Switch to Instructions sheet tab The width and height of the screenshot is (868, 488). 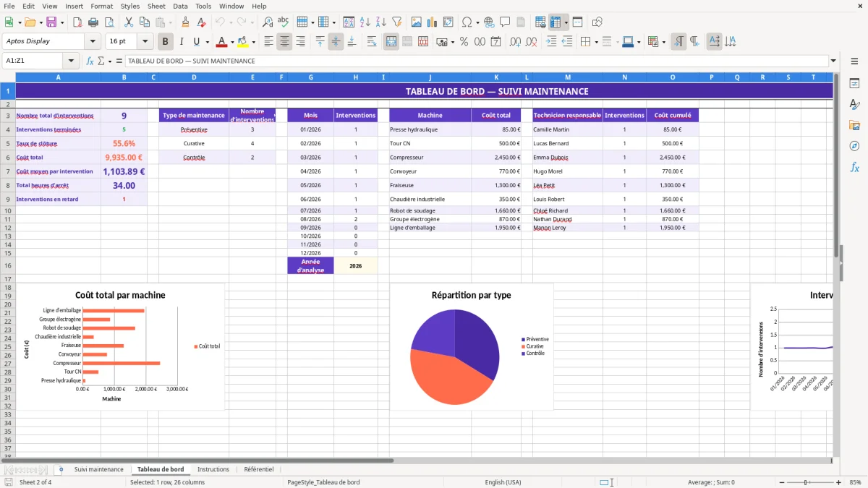(x=213, y=470)
